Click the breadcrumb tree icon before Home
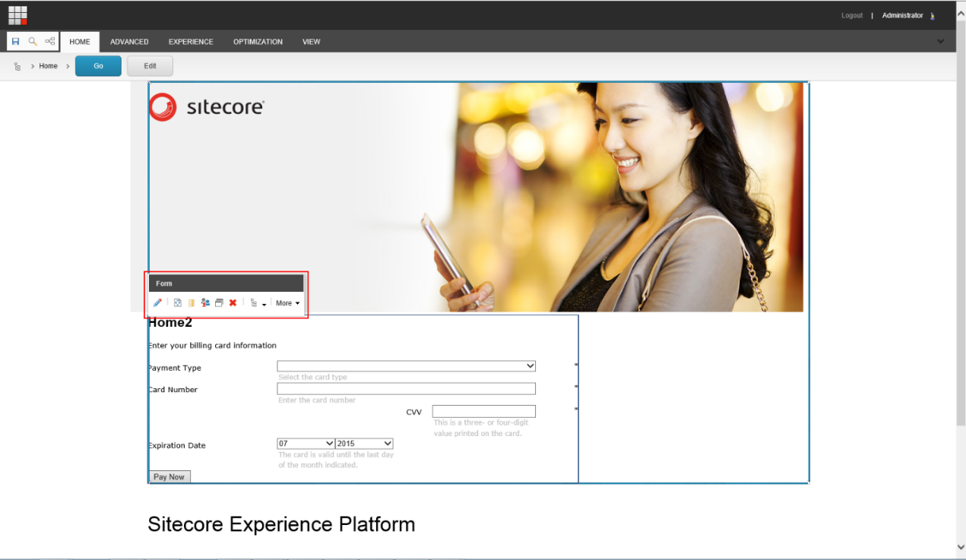 pyautogui.click(x=17, y=67)
